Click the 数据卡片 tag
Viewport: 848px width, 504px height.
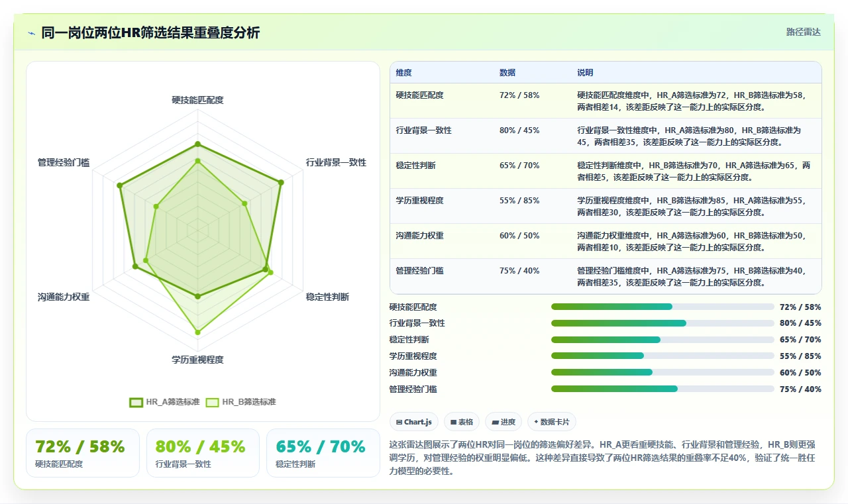point(552,422)
